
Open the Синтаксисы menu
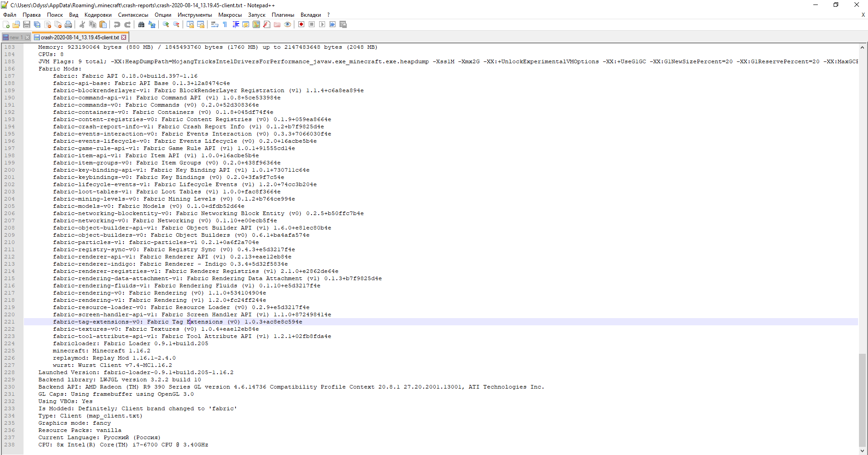coord(133,15)
